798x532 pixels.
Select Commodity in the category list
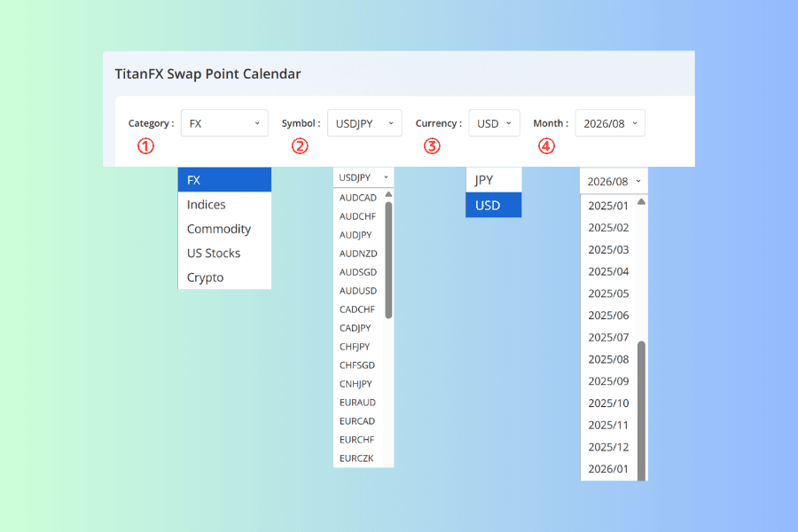(224, 229)
